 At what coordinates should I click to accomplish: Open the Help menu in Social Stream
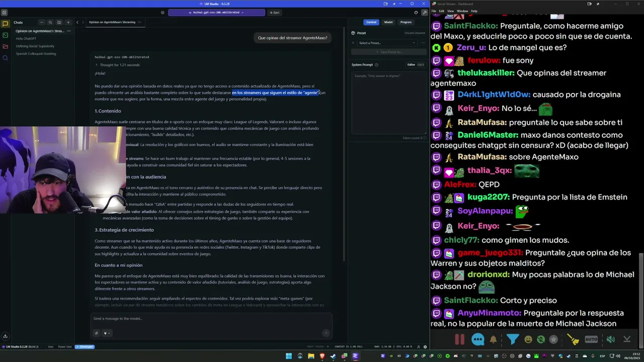point(474,11)
